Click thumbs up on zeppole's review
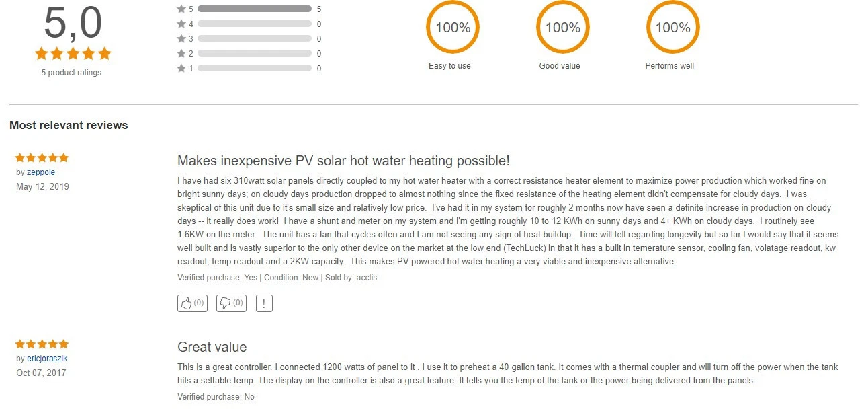This screenshot has width=868, height=413. 193,303
